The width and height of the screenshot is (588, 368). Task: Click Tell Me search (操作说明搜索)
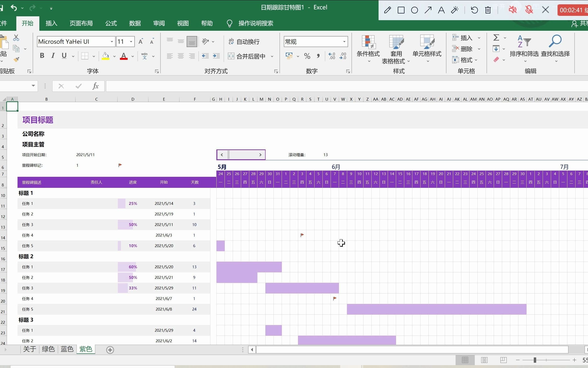[256, 23]
